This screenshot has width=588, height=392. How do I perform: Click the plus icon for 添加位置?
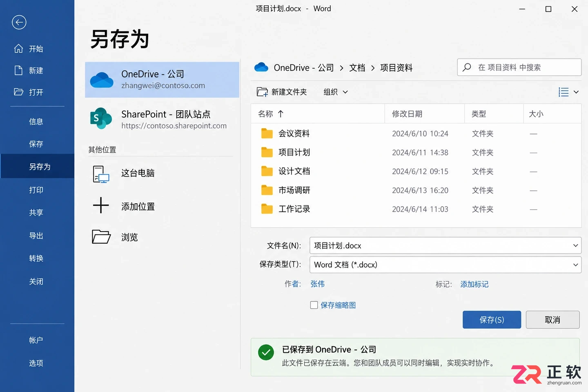pos(101,205)
